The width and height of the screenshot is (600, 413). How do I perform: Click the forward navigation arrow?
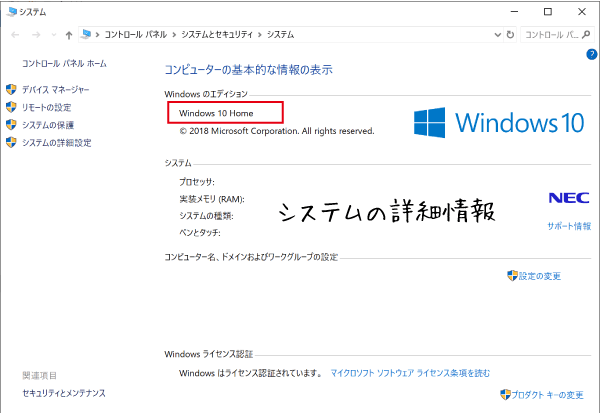pos(36,35)
